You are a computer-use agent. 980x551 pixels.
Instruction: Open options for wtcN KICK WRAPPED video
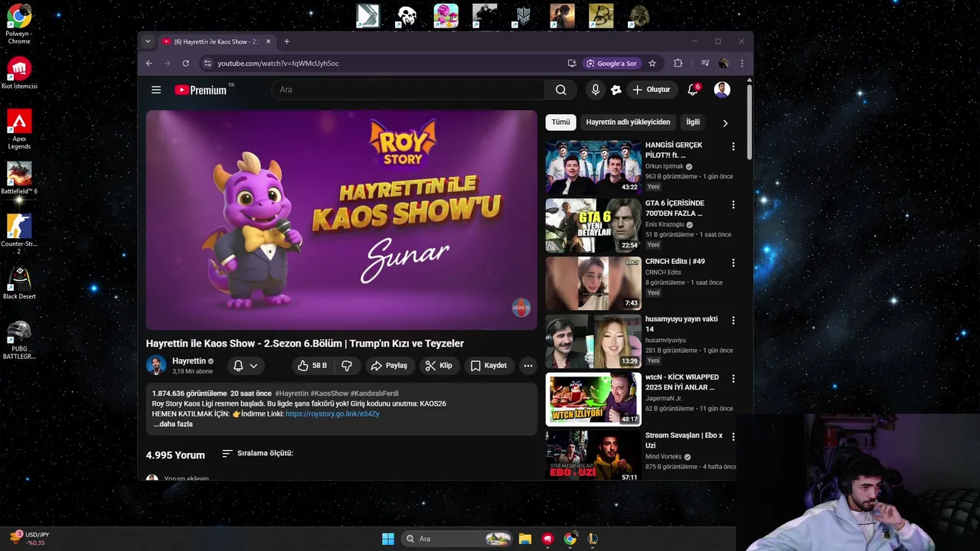click(733, 379)
